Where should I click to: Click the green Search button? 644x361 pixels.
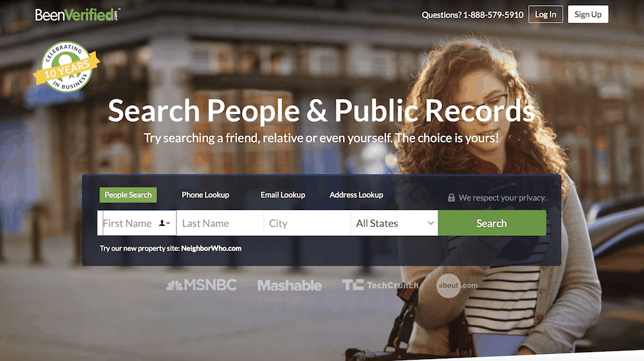[492, 223]
